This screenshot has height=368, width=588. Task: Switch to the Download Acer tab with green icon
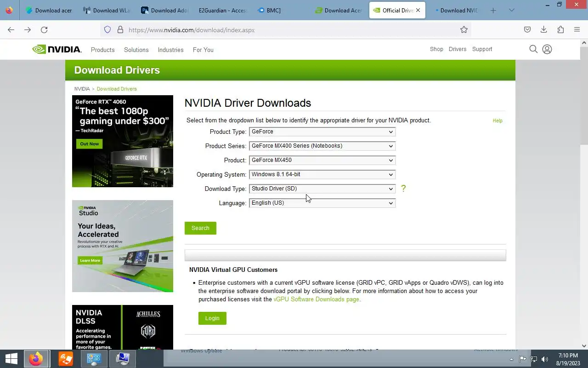coord(338,10)
